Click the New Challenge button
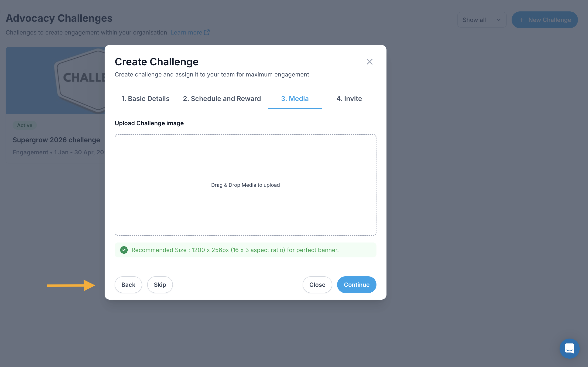 pyautogui.click(x=545, y=20)
